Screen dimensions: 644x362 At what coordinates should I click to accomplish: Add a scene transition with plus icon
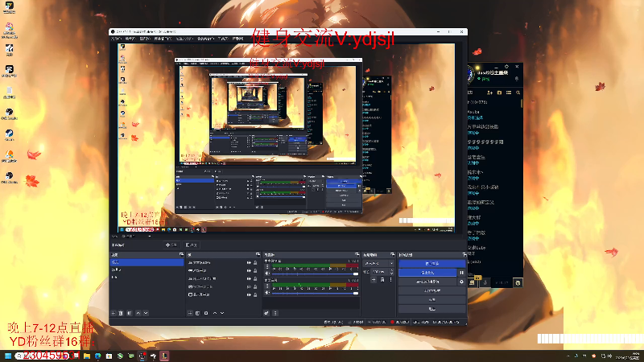[374, 280]
